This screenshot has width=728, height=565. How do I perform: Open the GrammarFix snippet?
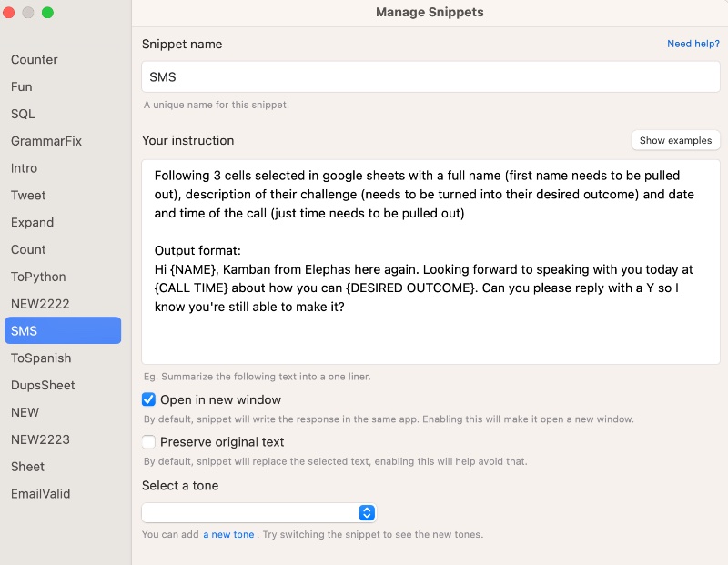pos(46,141)
